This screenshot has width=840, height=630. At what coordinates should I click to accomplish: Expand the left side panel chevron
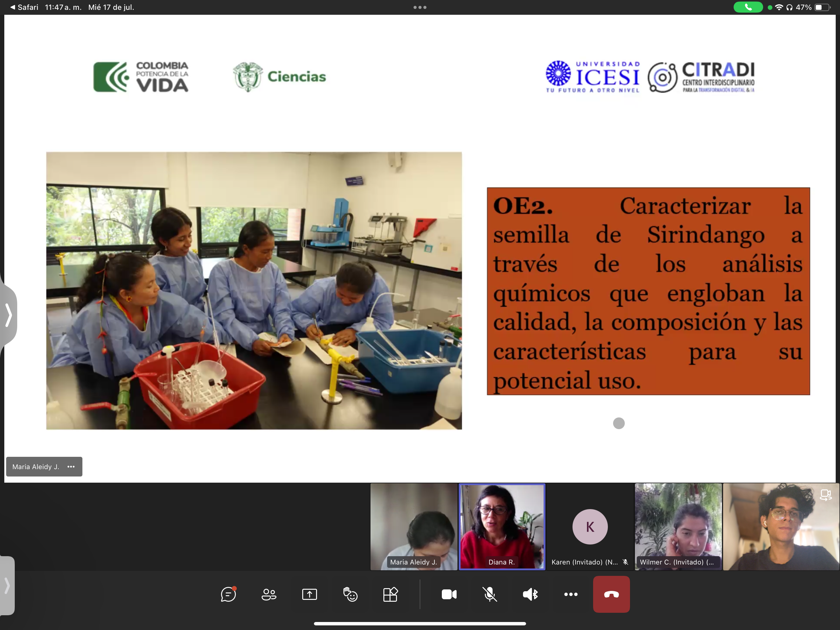click(8, 315)
